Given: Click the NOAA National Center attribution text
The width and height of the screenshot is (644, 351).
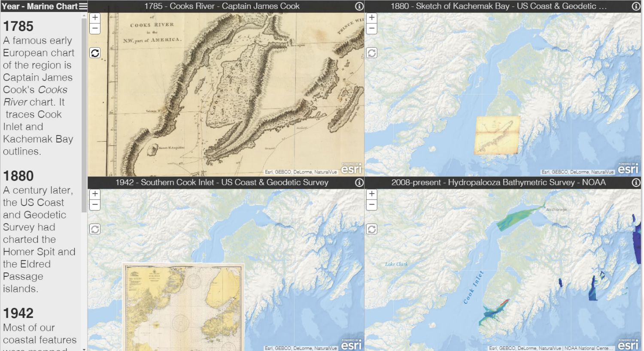Looking at the screenshot, I should [x=588, y=348].
